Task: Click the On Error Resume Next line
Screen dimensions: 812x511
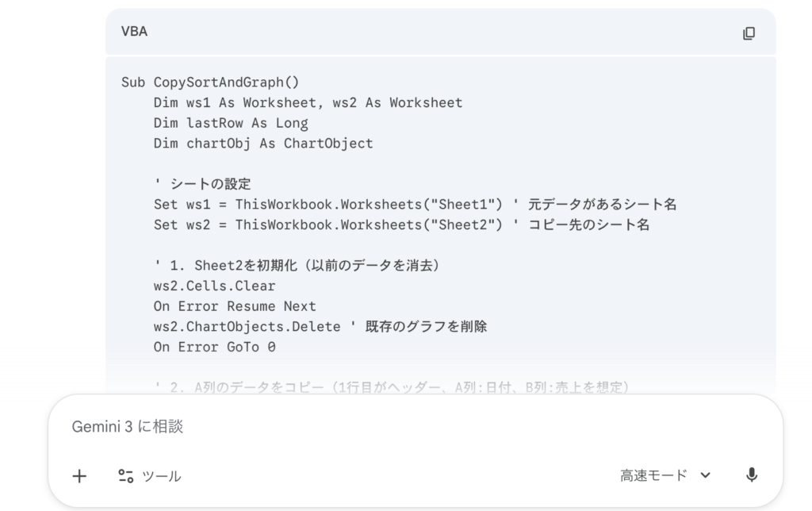Action: coord(235,306)
